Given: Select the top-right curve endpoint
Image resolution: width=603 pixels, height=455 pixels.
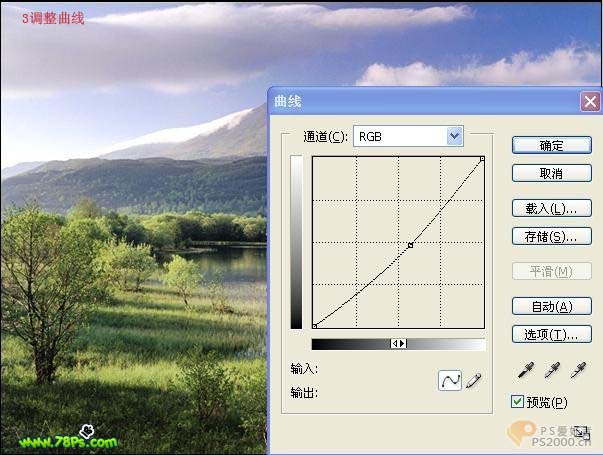Looking at the screenshot, I should click(x=482, y=159).
